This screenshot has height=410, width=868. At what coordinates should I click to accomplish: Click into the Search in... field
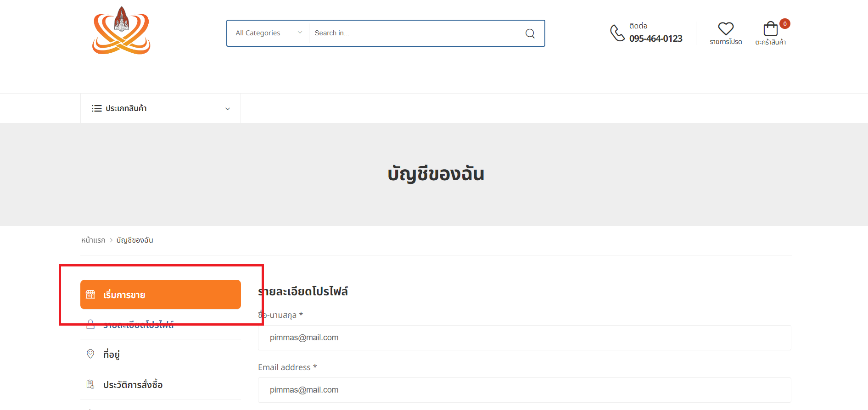pyautogui.click(x=413, y=33)
